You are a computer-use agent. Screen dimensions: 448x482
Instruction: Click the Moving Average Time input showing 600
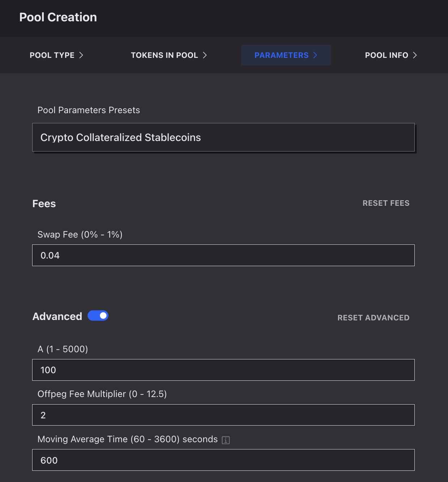click(x=223, y=460)
